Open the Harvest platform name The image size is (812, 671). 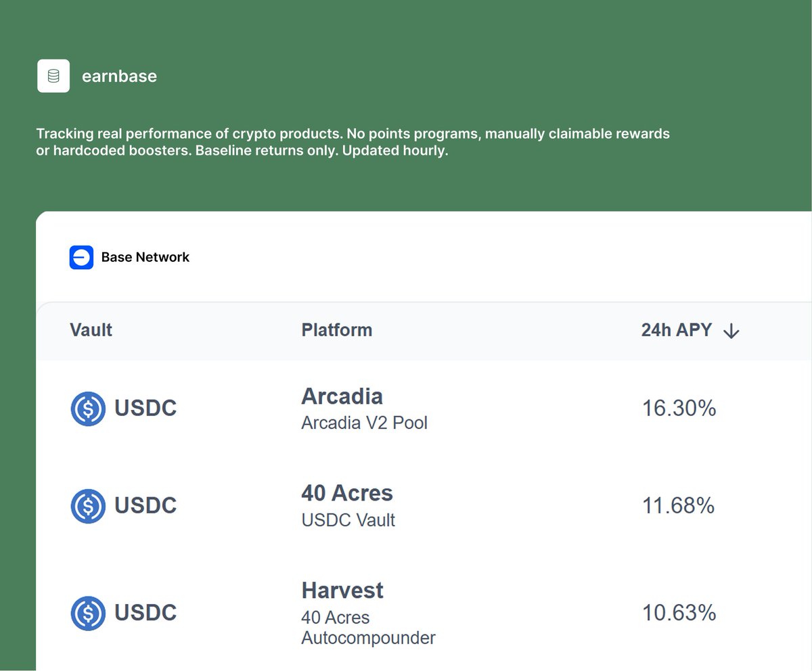click(342, 591)
